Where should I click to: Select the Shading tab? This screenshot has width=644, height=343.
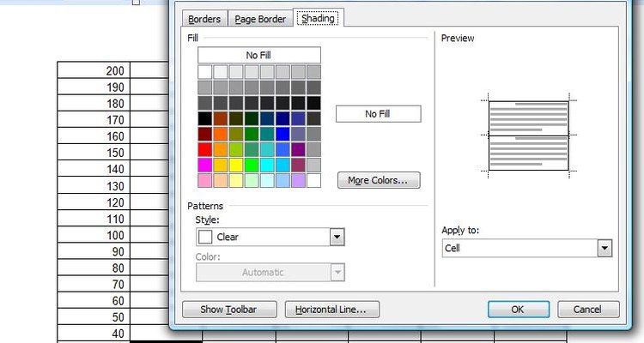click(x=316, y=19)
